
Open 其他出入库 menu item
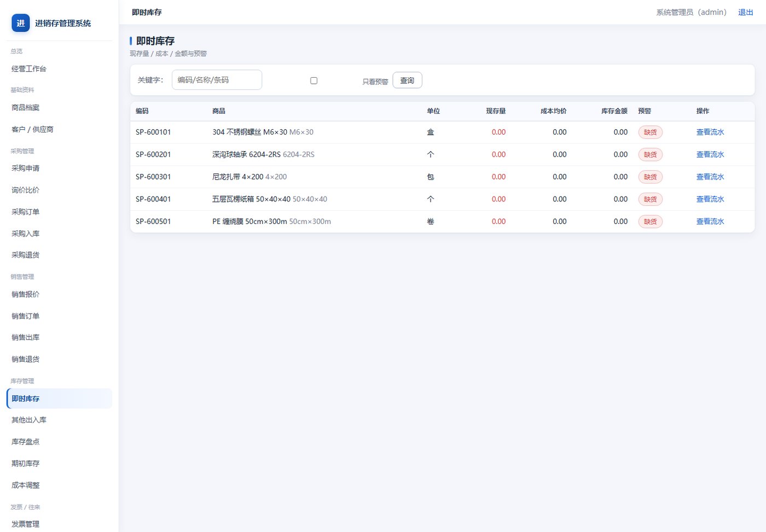[x=59, y=420]
